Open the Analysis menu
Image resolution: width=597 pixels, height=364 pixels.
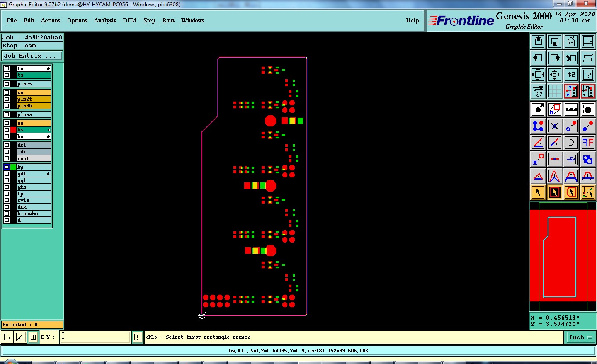[105, 20]
